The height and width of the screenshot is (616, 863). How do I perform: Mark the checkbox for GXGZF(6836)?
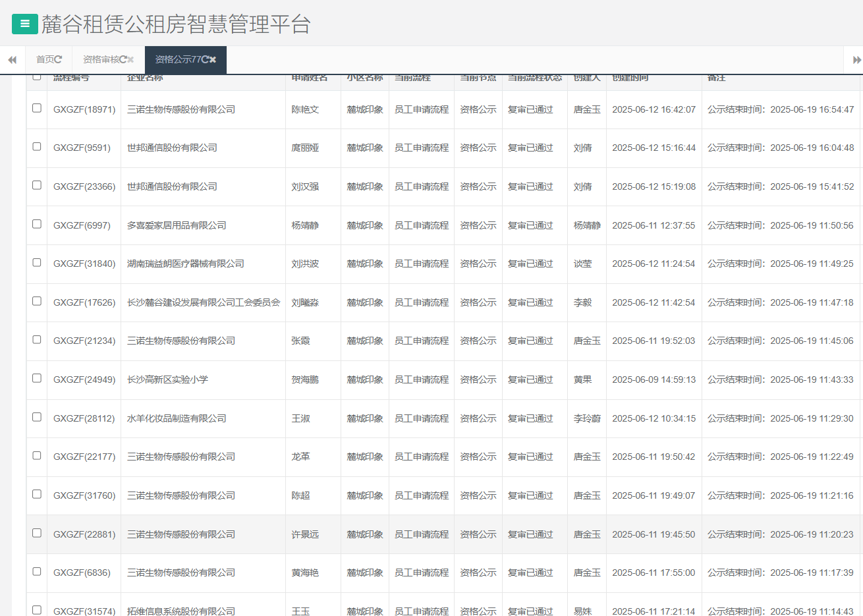point(37,572)
